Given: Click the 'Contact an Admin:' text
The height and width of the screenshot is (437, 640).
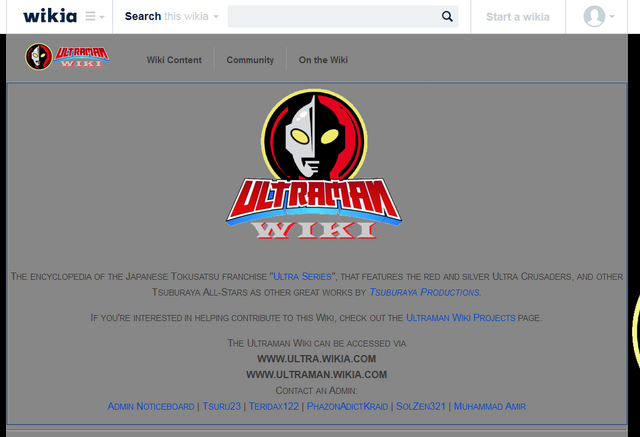Looking at the screenshot, I should 316,390.
